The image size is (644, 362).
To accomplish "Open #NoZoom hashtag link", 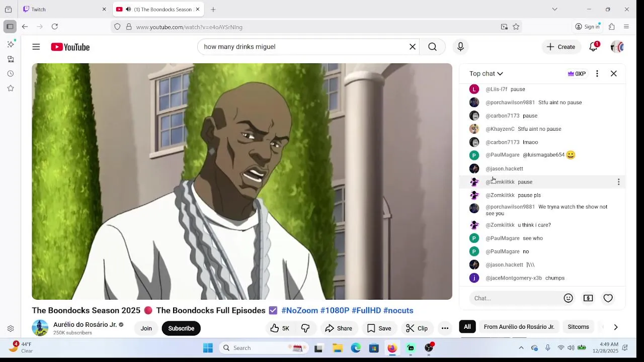I will pos(299,311).
